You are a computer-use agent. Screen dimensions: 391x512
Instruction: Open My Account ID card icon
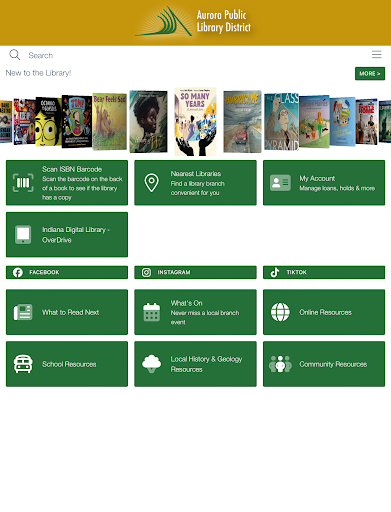pyautogui.click(x=280, y=183)
